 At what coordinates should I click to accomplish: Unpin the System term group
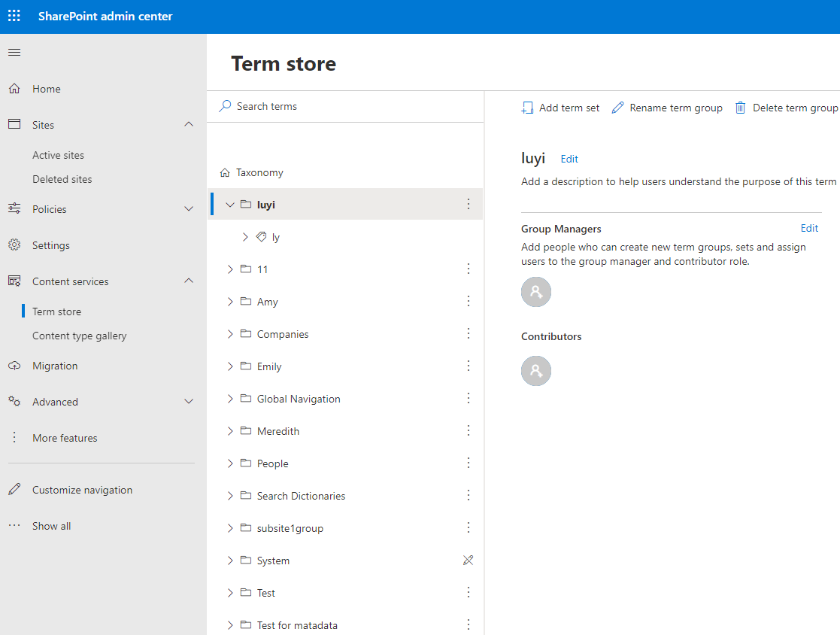pyautogui.click(x=469, y=560)
